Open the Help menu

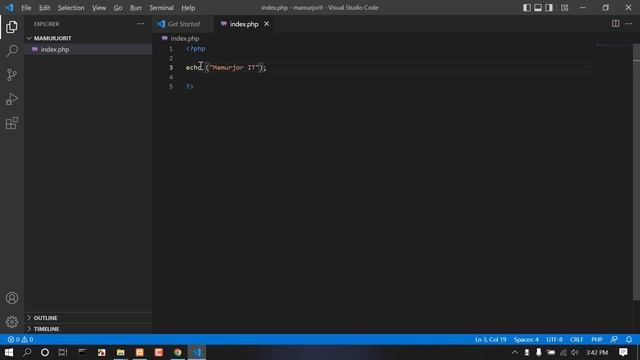[x=188, y=8]
